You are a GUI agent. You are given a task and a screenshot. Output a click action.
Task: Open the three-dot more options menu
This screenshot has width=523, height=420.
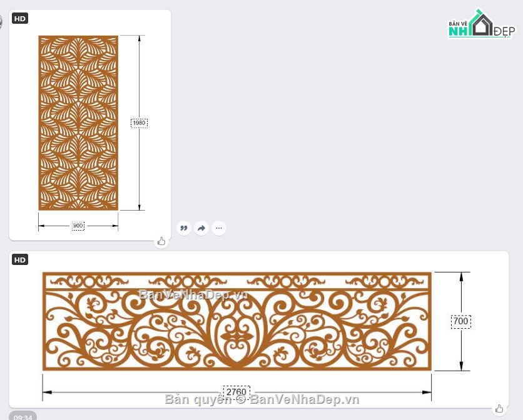(219, 228)
